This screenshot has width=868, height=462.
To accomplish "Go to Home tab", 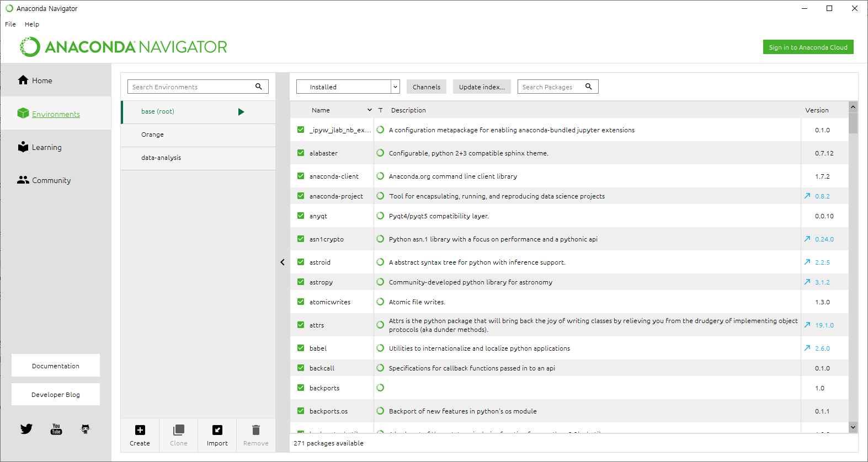I will tap(56, 80).
